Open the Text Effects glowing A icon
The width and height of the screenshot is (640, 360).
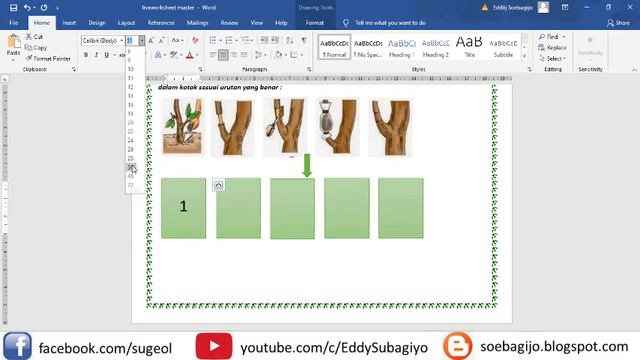158,55
